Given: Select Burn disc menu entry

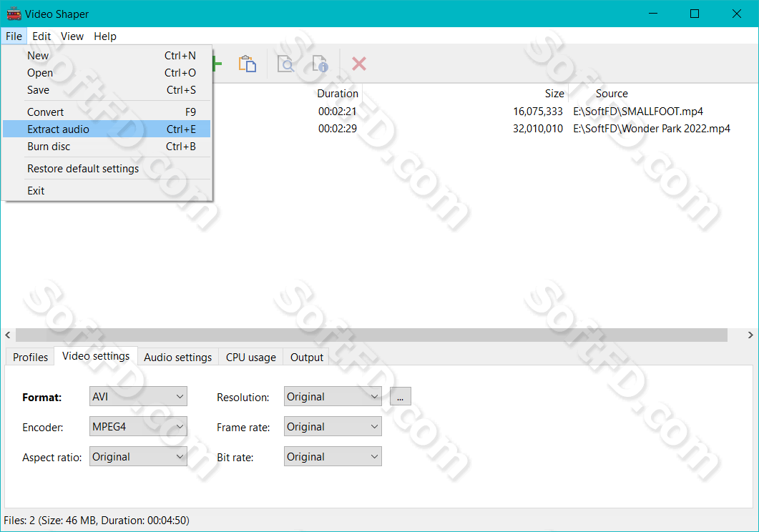Looking at the screenshot, I should 107,147.
